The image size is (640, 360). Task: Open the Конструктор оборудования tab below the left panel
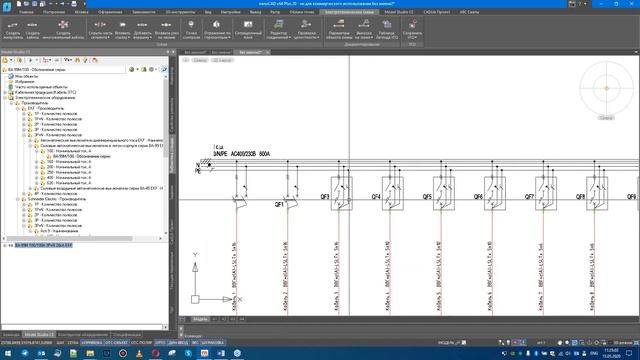[x=83, y=335]
